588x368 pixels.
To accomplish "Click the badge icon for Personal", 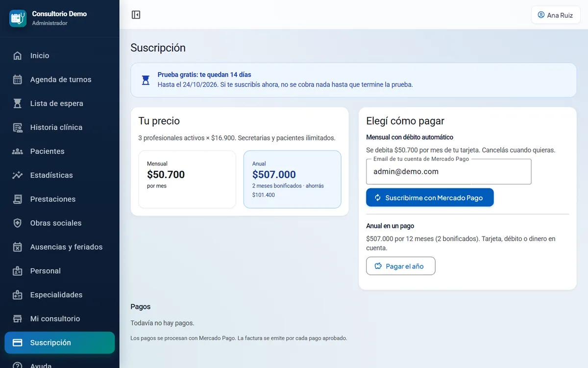I will click(x=18, y=271).
